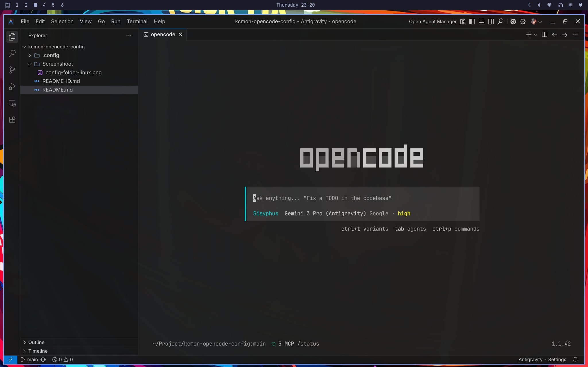Open the notifications bell in status bar
Screen dimensions: 588x367
click(575, 360)
